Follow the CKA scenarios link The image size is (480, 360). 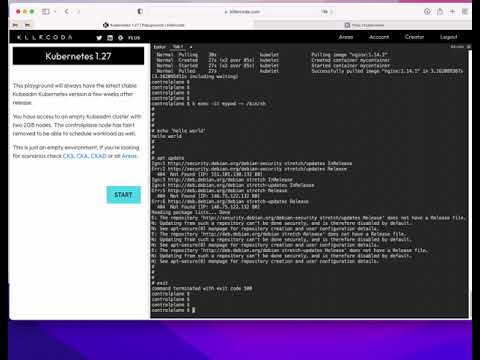point(82,156)
